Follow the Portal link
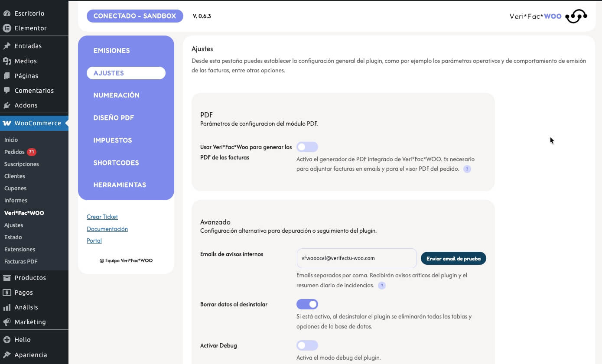Image resolution: width=602 pixels, height=364 pixels. [94, 240]
